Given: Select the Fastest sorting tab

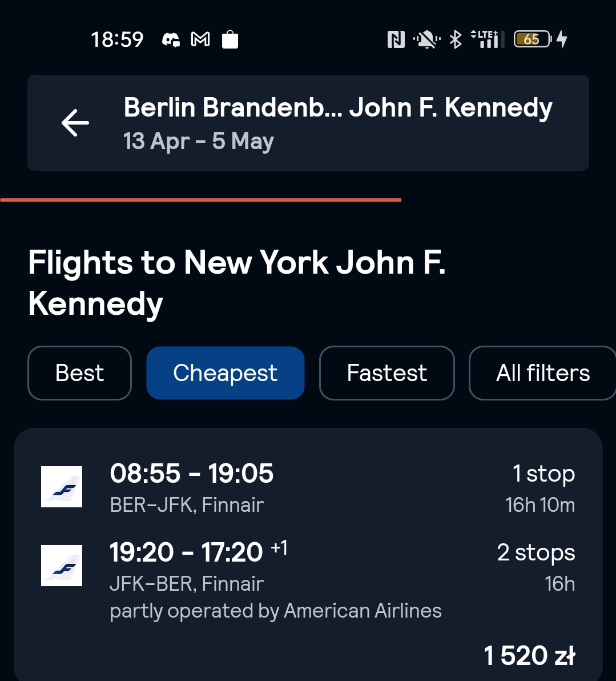Looking at the screenshot, I should (387, 373).
